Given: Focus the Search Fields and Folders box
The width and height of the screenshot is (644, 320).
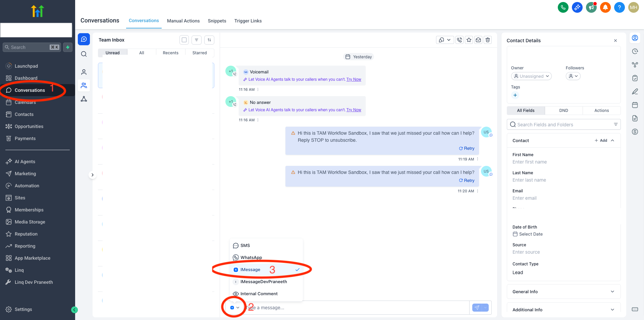Looking at the screenshot, I should coord(563,125).
